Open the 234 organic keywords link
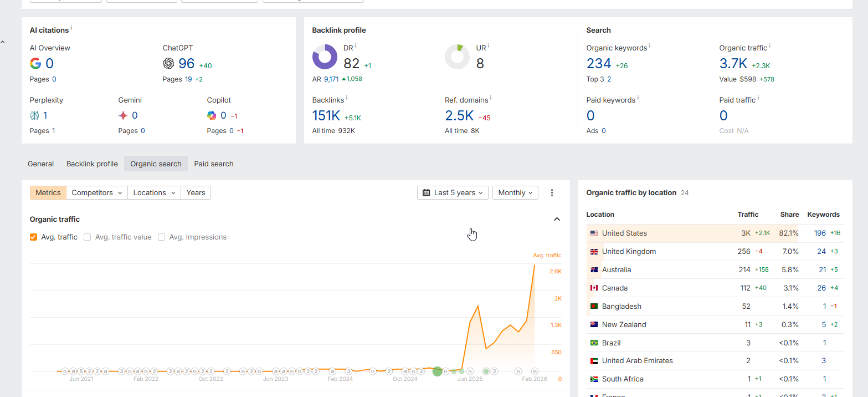Image resolution: width=868 pixels, height=397 pixels. [x=599, y=64]
